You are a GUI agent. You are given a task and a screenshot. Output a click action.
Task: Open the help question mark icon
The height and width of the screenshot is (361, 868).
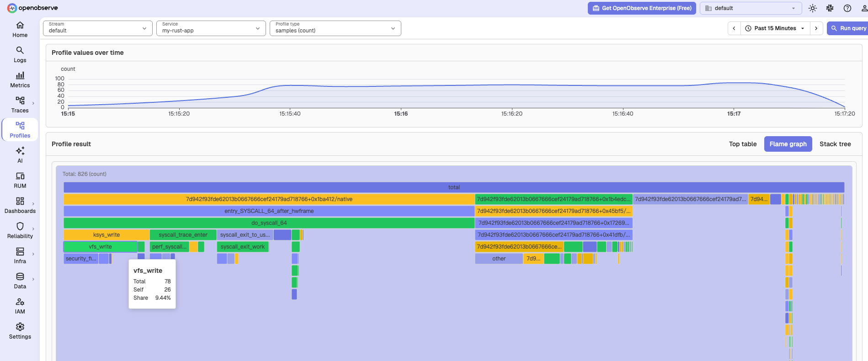click(847, 8)
